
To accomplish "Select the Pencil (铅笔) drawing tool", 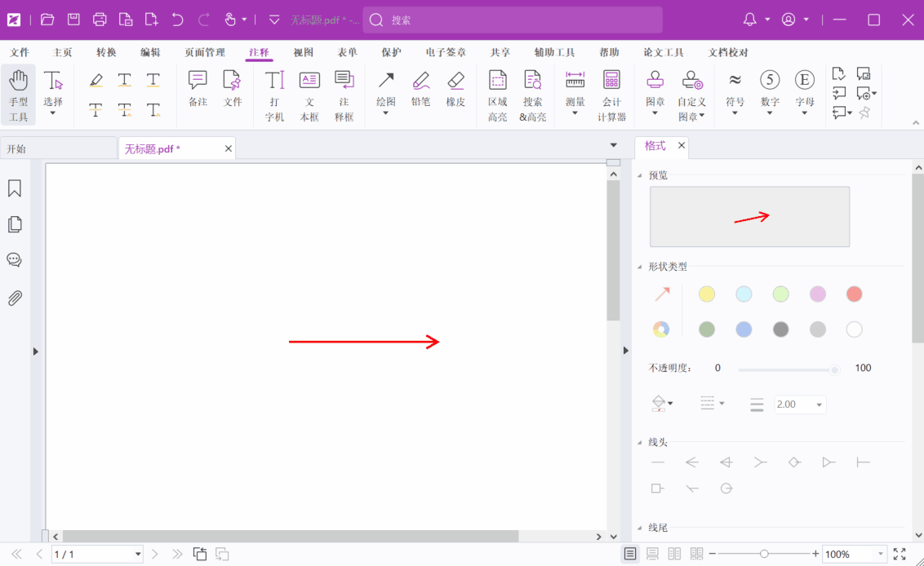I will 420,89.
